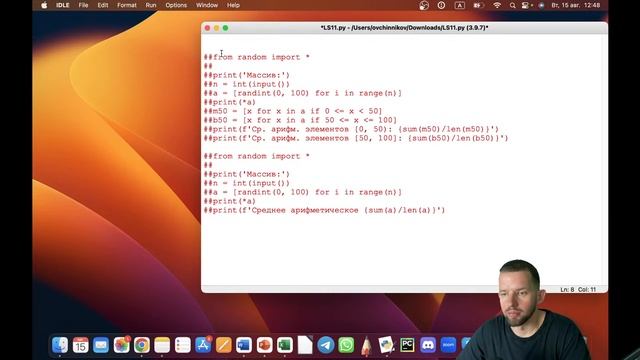Image resolution: width=640 pixels, height=360 pixels.
Task: Open Notes from the Dock
Action: coord(162,345)
